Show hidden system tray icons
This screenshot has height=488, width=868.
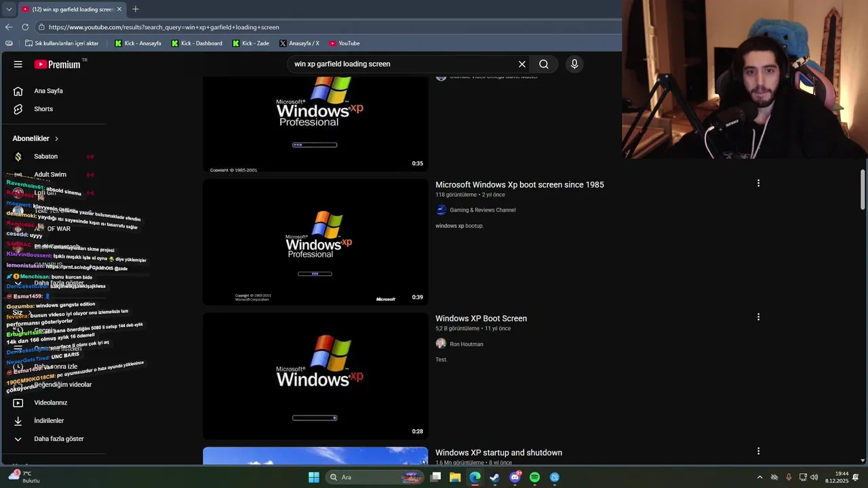pyautogui.click(x=759, y=477)
